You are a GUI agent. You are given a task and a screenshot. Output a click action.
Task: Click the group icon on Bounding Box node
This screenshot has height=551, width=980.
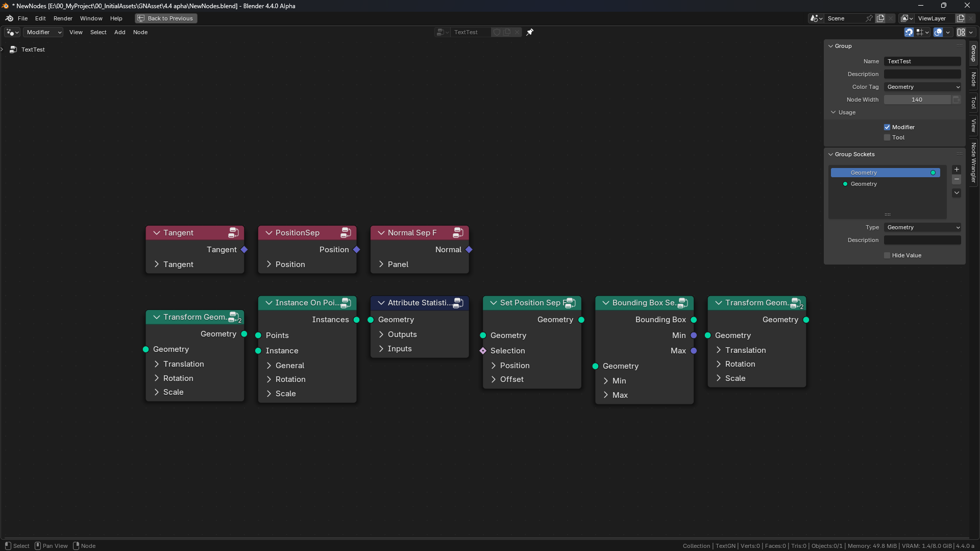tap(682, 303)
